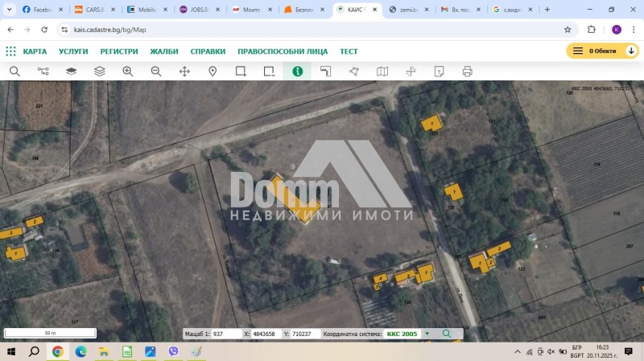Open the apps grid menu icon
This screenshot has height=361, width=644.
[x=10, y=51]
